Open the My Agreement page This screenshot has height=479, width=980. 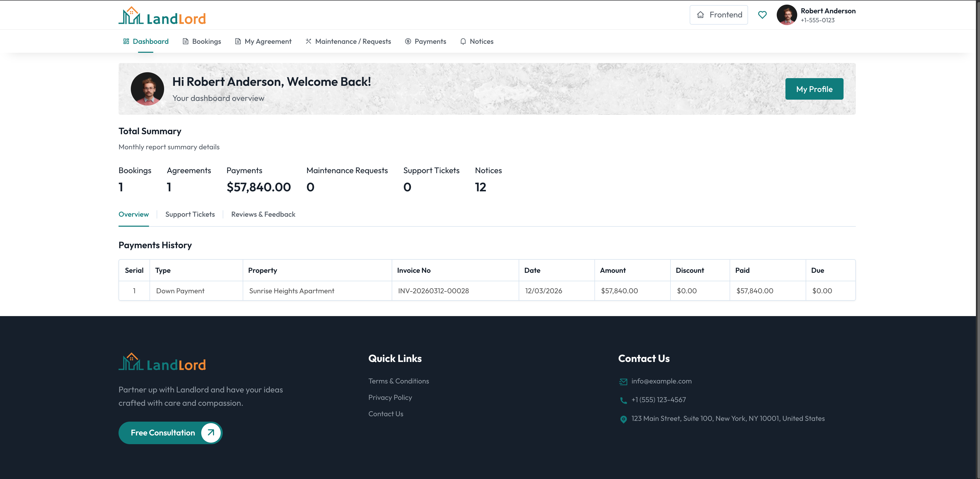coord(268,41)
